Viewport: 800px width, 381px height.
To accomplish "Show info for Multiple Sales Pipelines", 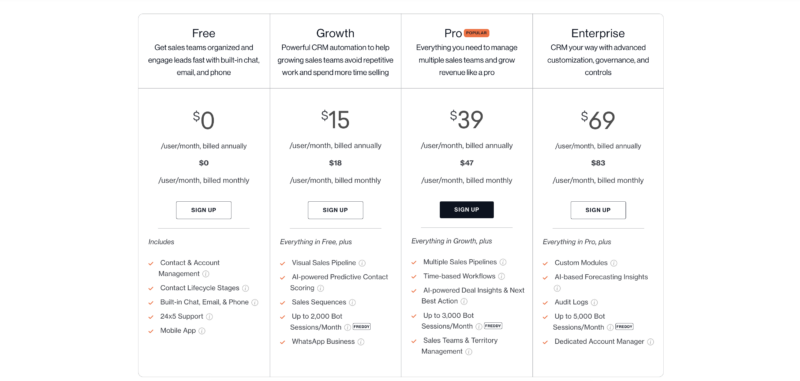I will coord(503,263).
